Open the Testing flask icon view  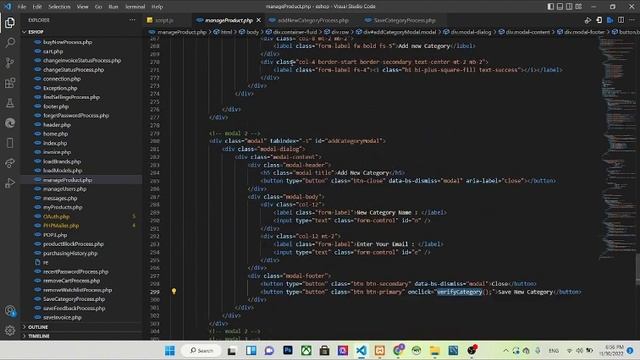[x=10, y=103]
